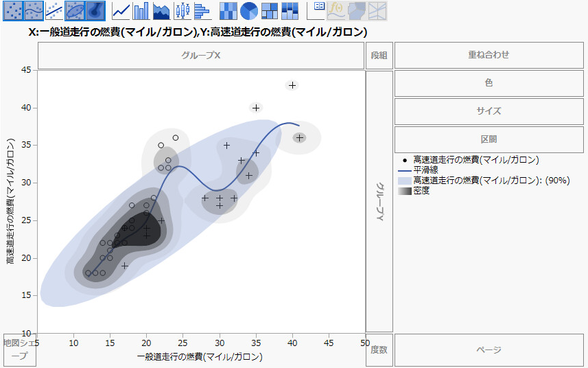Toggle the Contour density element icon
The height and width of the screenshot is (368, 588).
(x=95, y=10)
